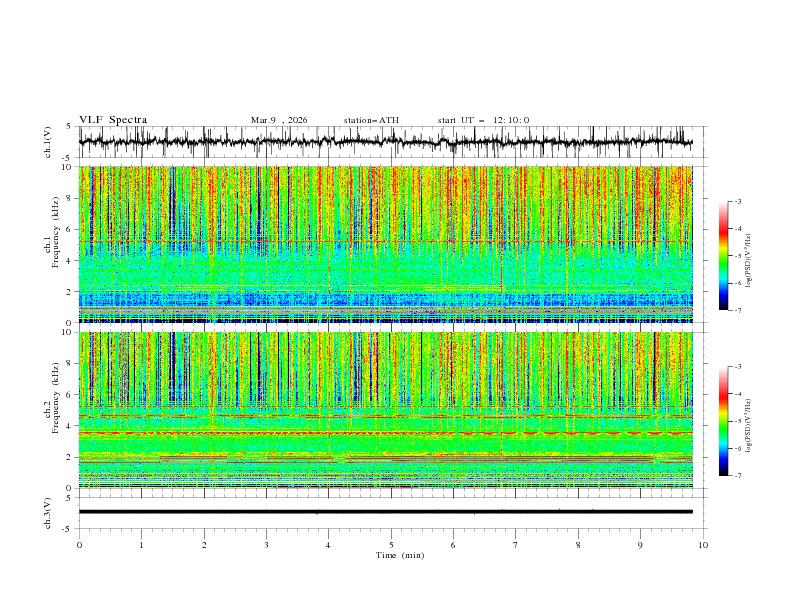The width and height of the screenshot is (792, 612).
Task: Click the "-5" tick on ch.1 color bar
Action: [738, 256]
